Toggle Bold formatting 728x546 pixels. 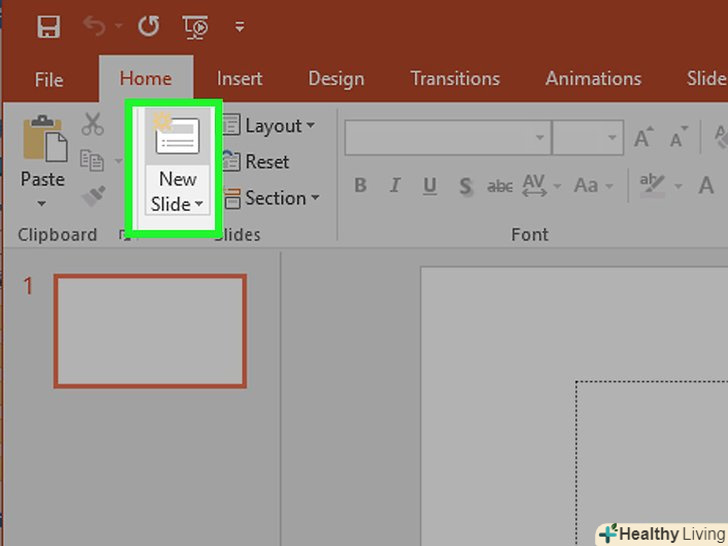[x=360, y=186]
